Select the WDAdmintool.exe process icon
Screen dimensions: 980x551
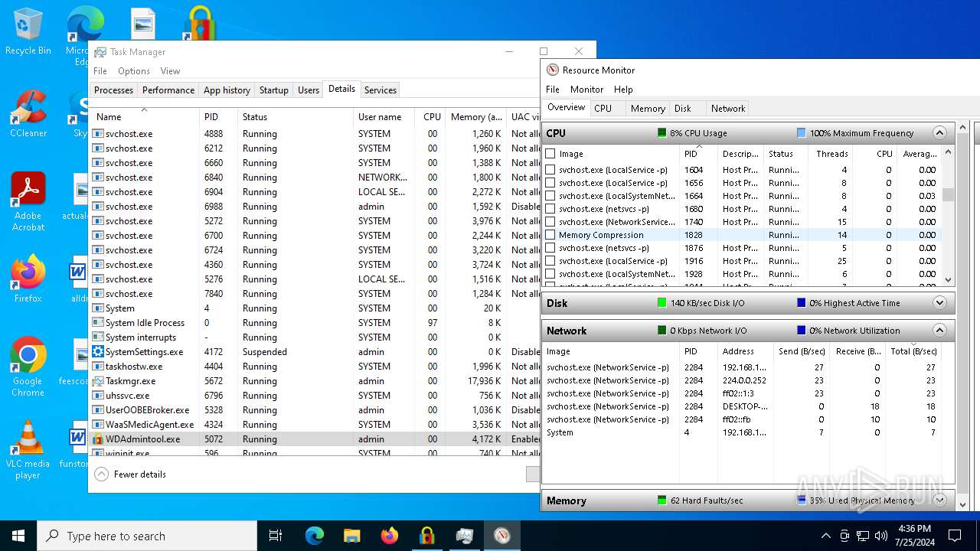tap(98, 439)
